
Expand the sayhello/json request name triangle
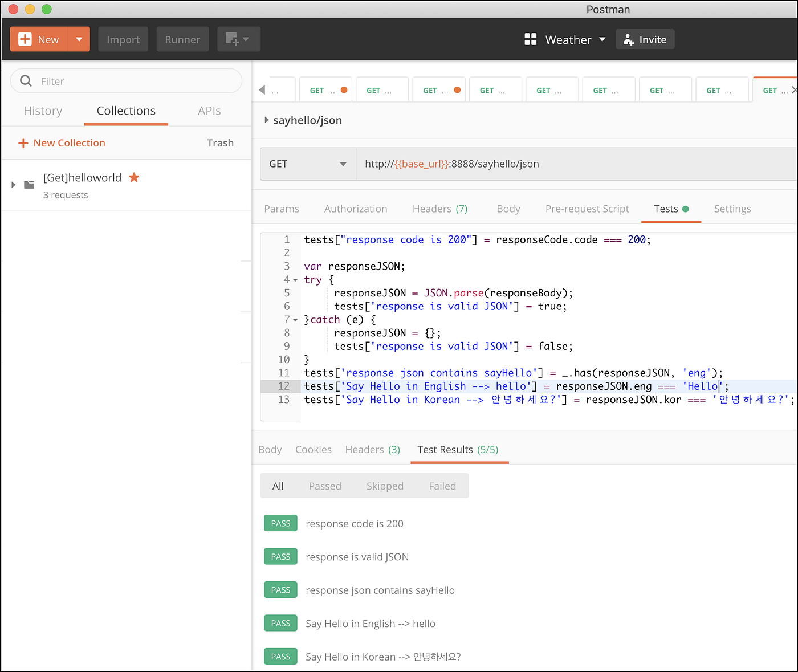[266, 120]
